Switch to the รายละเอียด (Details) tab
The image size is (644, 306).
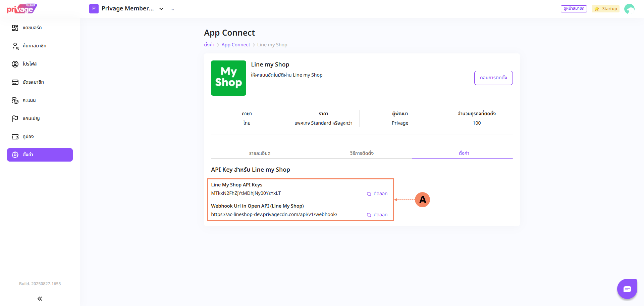coord(260,153)
